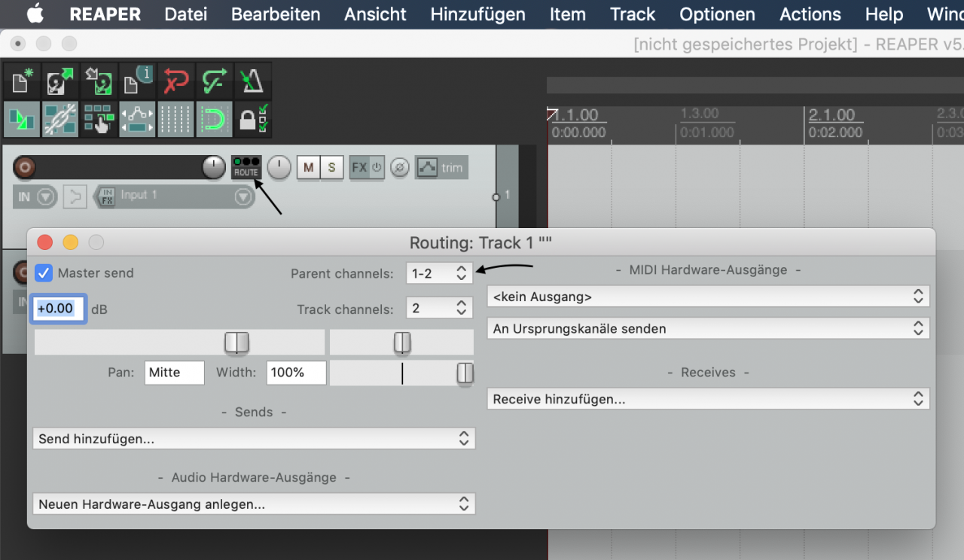Click the Open Project toolbar icon
964x560 pixels.
(x=60, y=81)
